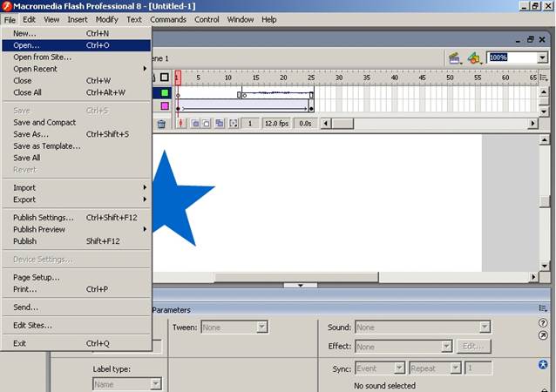Open the Window menu
This screenshot has height=392, width=556.
click(x=241, y=20)
